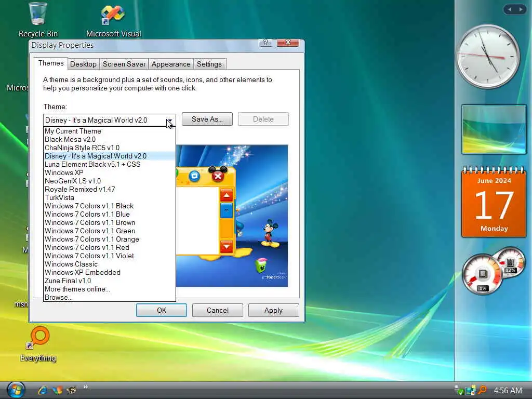Image resolution: width=532 pixels, height=399 pixels.
Task: Select the Windows XP theme entry
Action: pos(109,172)
